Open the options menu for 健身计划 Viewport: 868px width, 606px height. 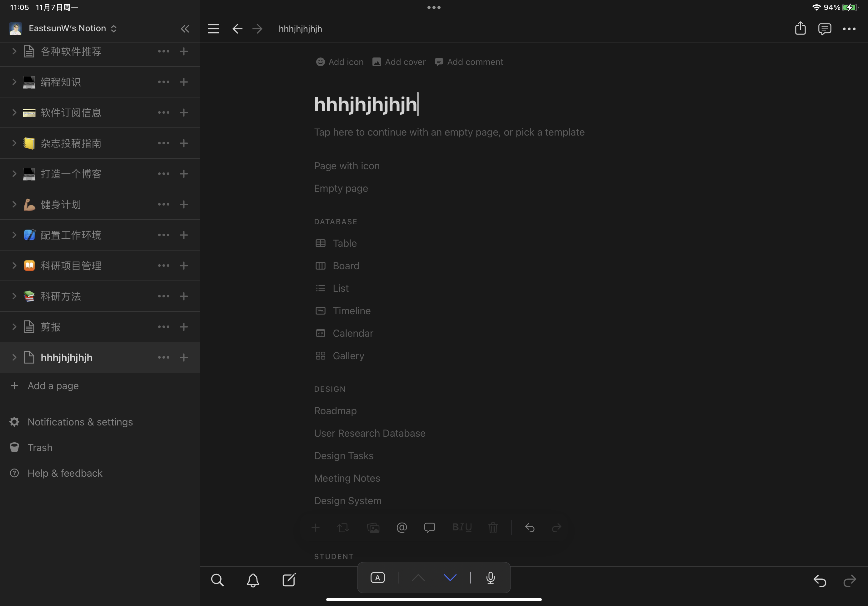(163, 204)
